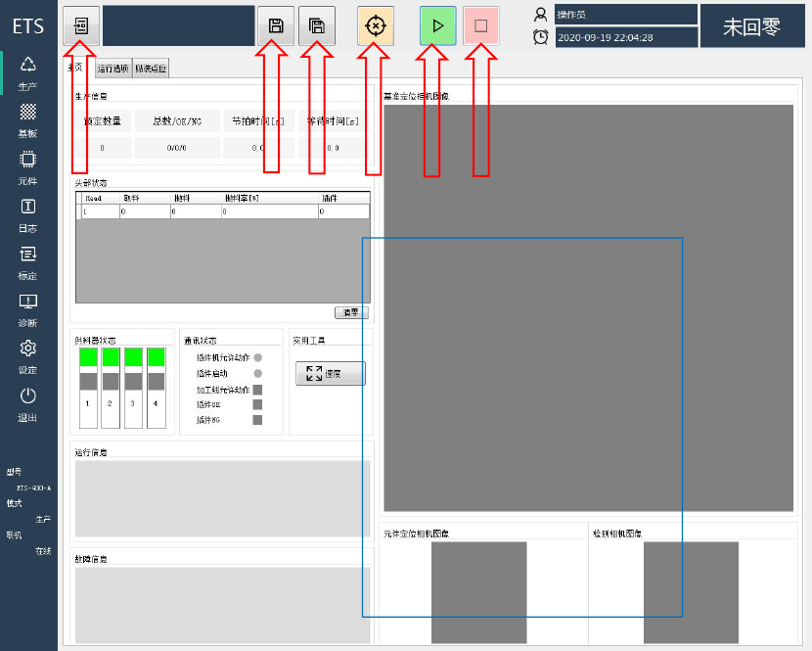The height and width of the screenshot is (651, 812).
Task: Open the 基板 board section
Action: (28, 120)
